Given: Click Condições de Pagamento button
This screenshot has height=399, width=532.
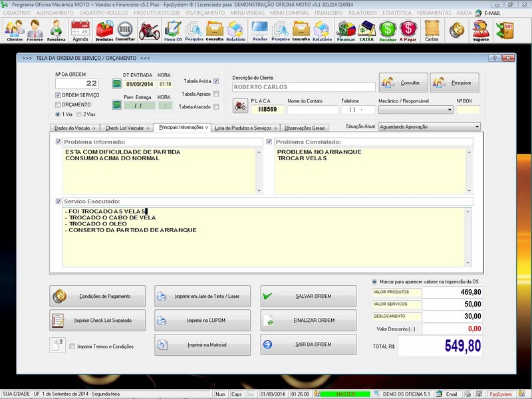Looking at the screenshot, I should tap(97, 296).
